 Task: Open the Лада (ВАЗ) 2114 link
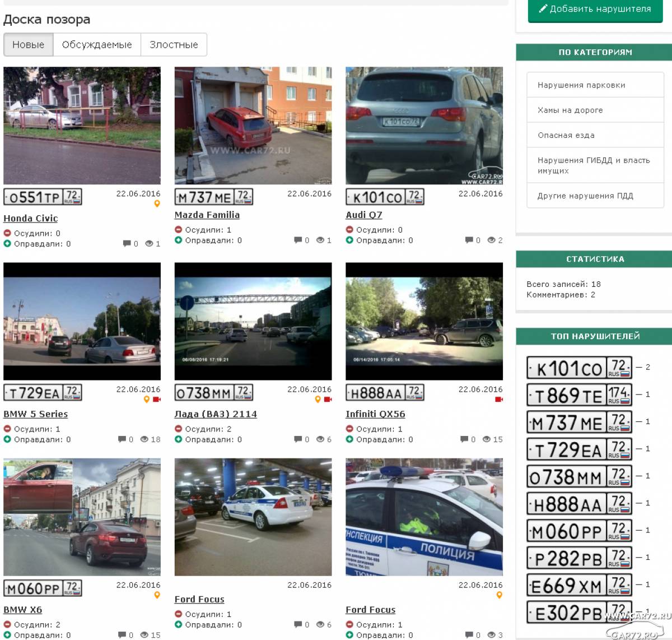(216, 414)
